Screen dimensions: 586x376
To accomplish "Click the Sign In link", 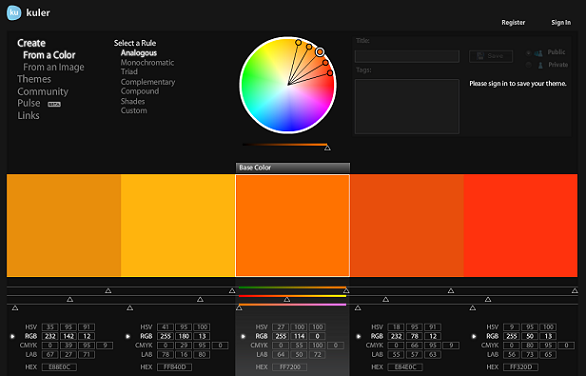I will (561, 22).
